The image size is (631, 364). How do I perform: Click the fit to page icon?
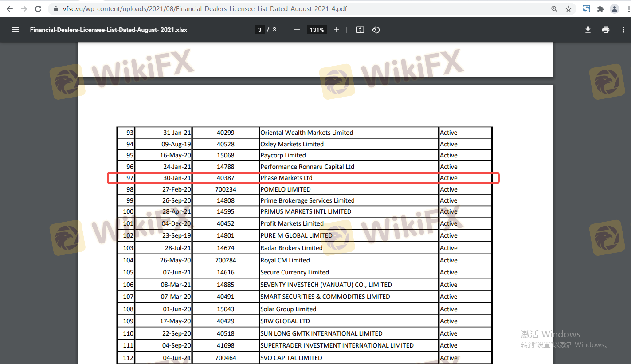(x=360, y=30)
